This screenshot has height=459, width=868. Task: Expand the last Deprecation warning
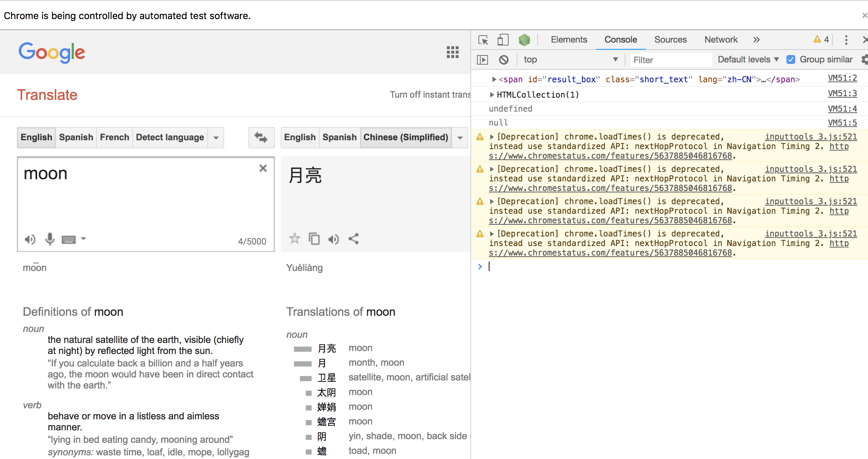click(x=492, y=234)
